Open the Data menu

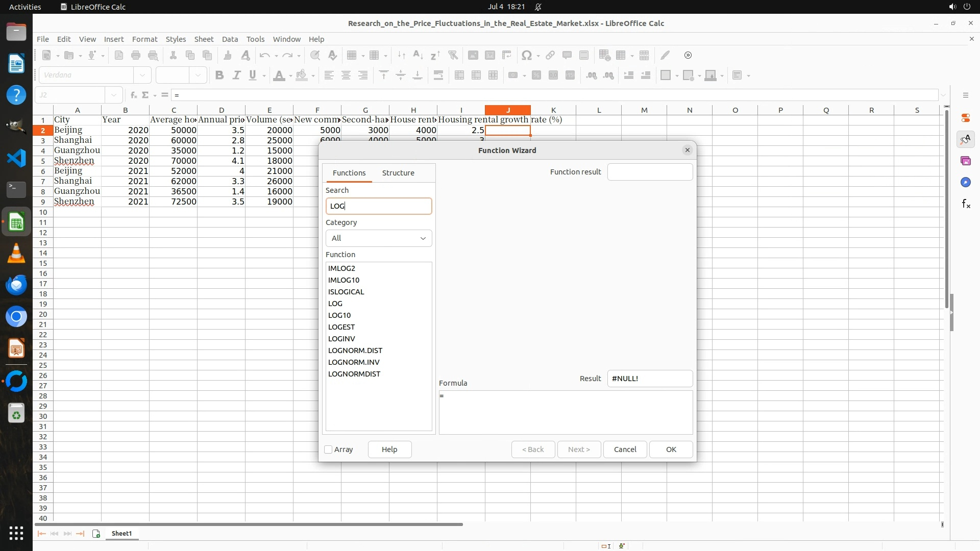coord(230,39)
